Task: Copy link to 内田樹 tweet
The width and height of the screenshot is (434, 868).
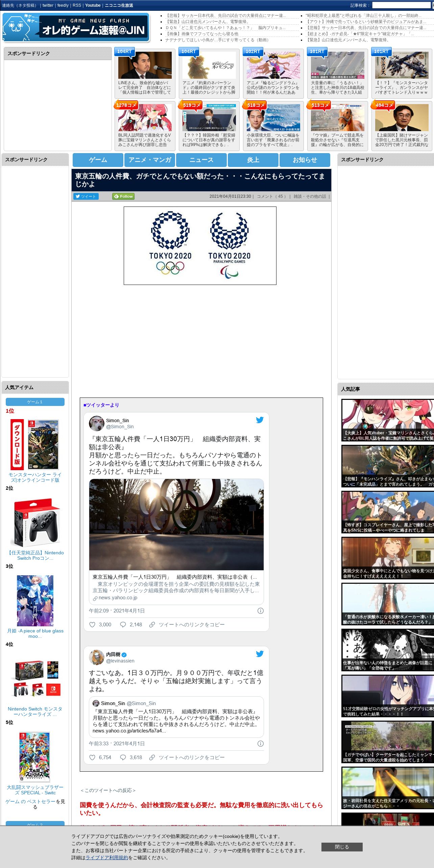Action: [x=187, y=757]
